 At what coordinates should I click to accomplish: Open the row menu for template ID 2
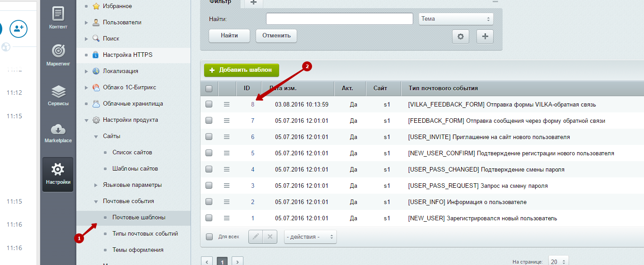227,202
